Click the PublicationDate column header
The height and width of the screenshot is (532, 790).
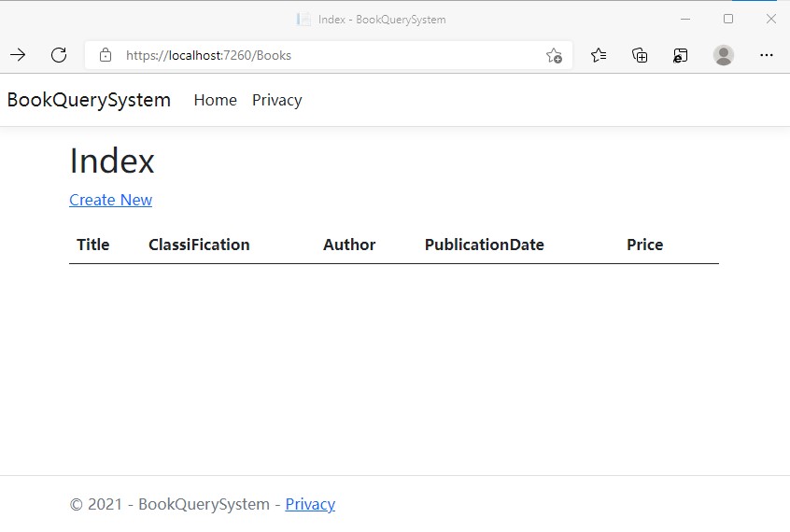tap(484, 245)
